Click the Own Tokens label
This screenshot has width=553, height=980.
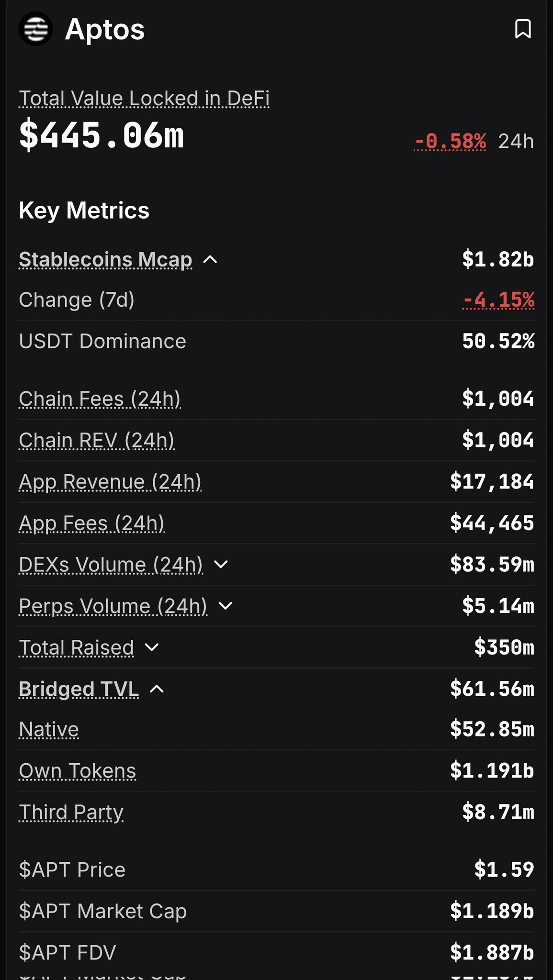click(77, 771)
